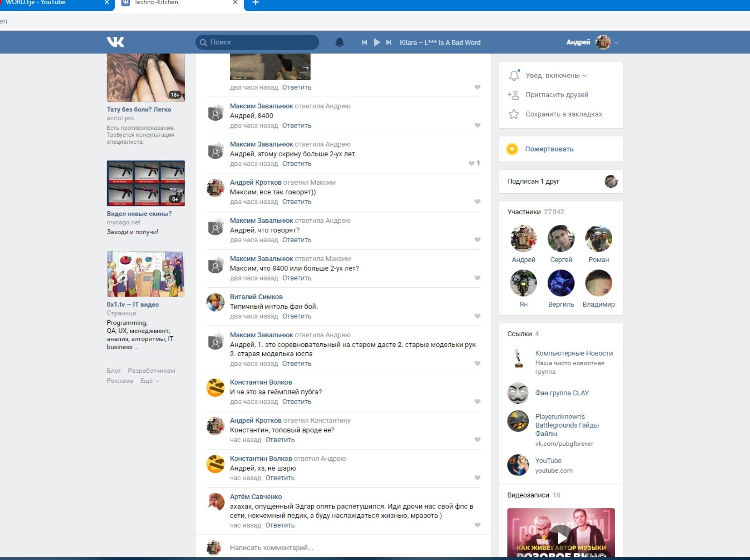This screenshot has height=560, width=750.
Task: Click the VK logo icon
Action: point(115,42)
